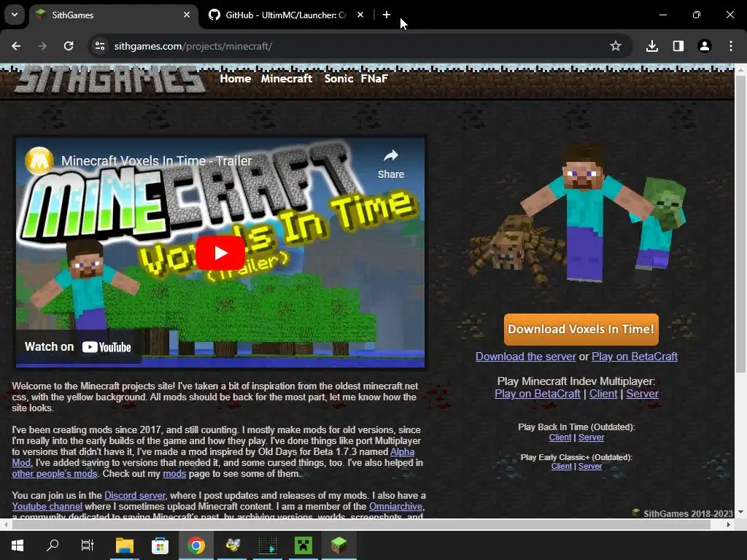Close the SithGames tab
The image size is (747, 560).
click(187, 15)
